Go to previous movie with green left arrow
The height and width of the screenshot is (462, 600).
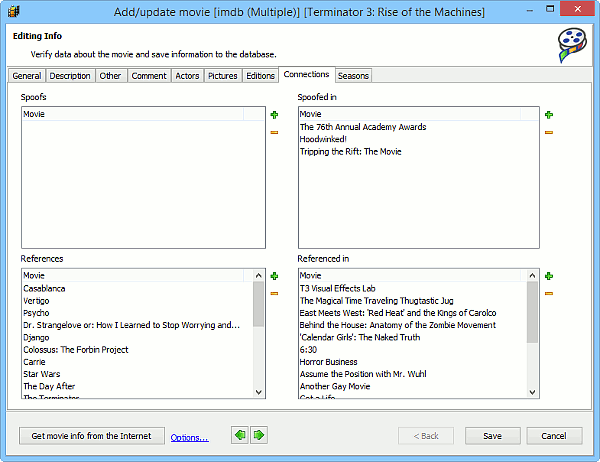240,435
